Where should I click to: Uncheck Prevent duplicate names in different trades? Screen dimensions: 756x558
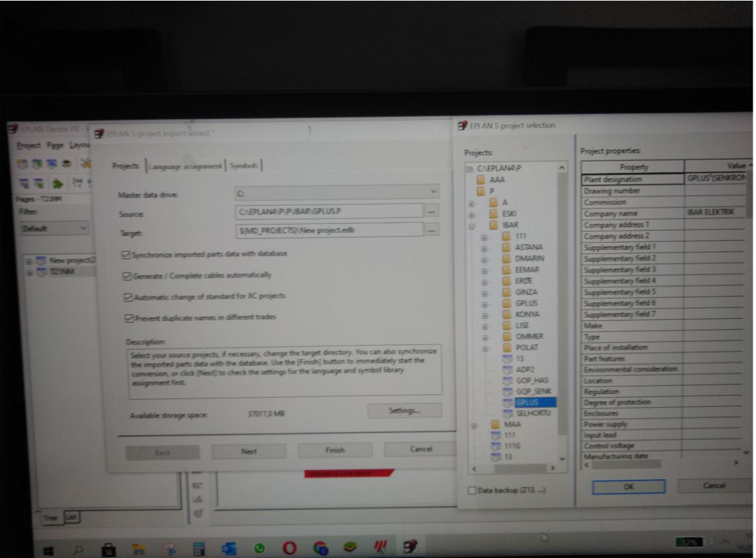130,318
